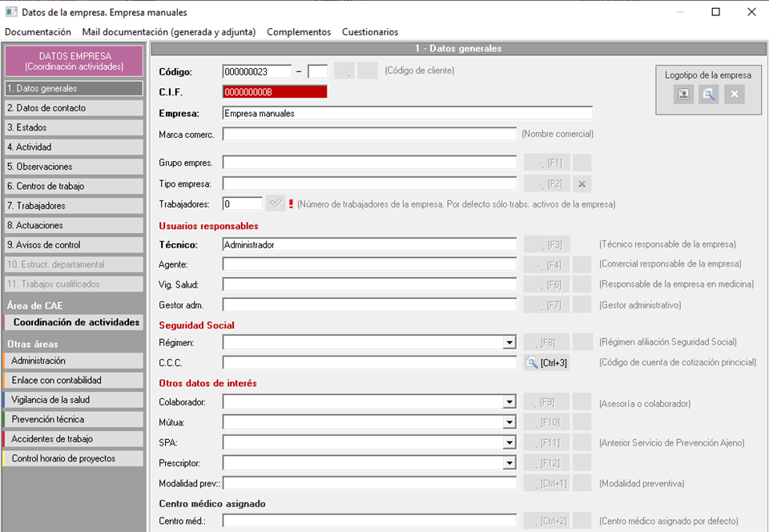Open the Documentación menu
The width and height of the screenshot is (769, 532).
tap(38, 32)
